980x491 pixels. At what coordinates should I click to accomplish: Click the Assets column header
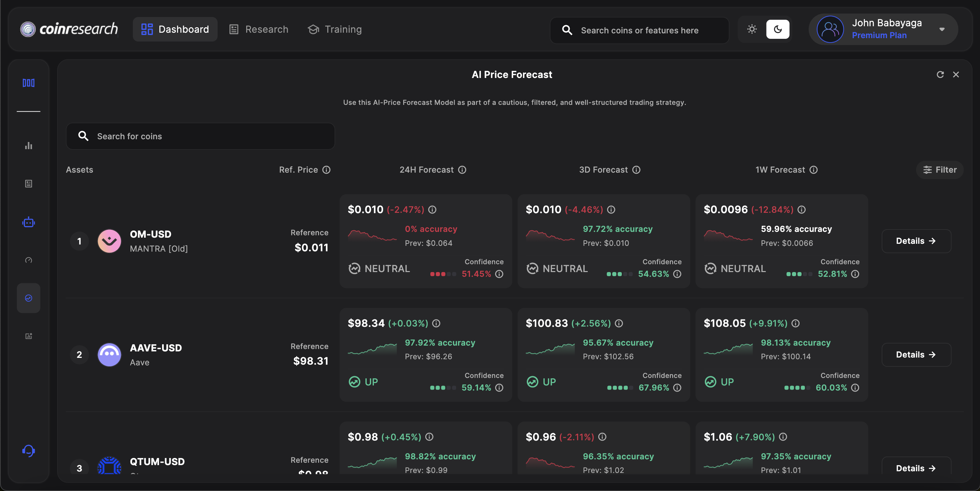point(80,170)
